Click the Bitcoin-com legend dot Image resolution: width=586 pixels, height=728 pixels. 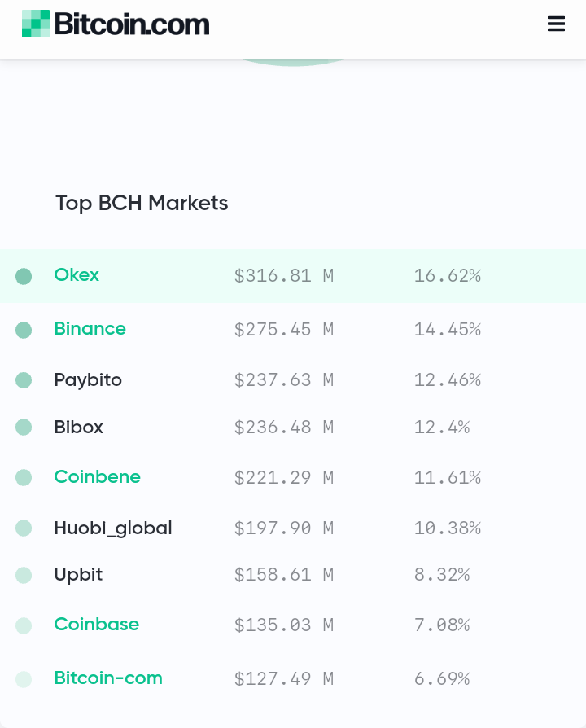pyautogui.click(x=24, y=679)
